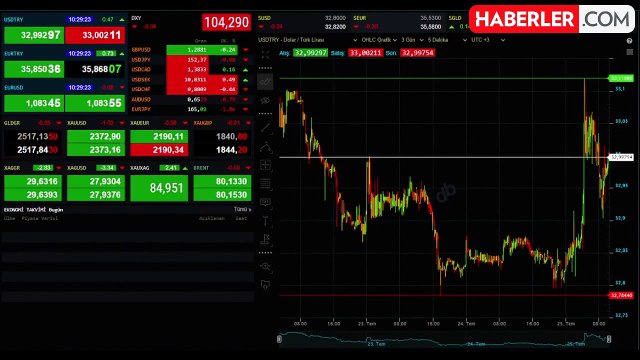Select the flag marker tool
Screen dimensions: 640x360
(265, 239)
